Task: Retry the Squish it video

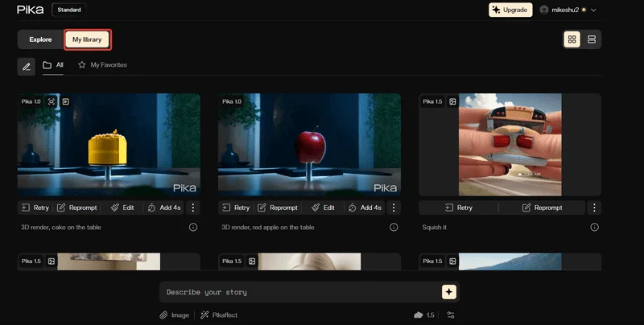Action: click(x=459, y=208)
